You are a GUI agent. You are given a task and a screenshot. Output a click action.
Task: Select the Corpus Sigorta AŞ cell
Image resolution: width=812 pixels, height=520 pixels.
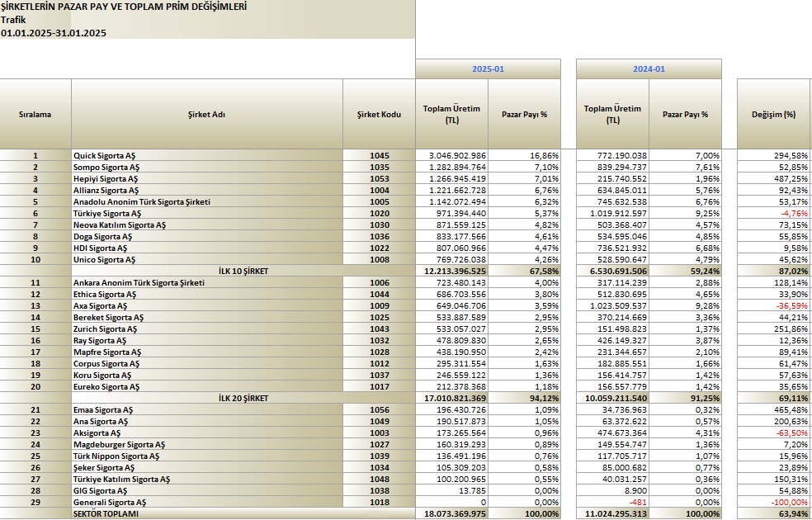[207, 363]
